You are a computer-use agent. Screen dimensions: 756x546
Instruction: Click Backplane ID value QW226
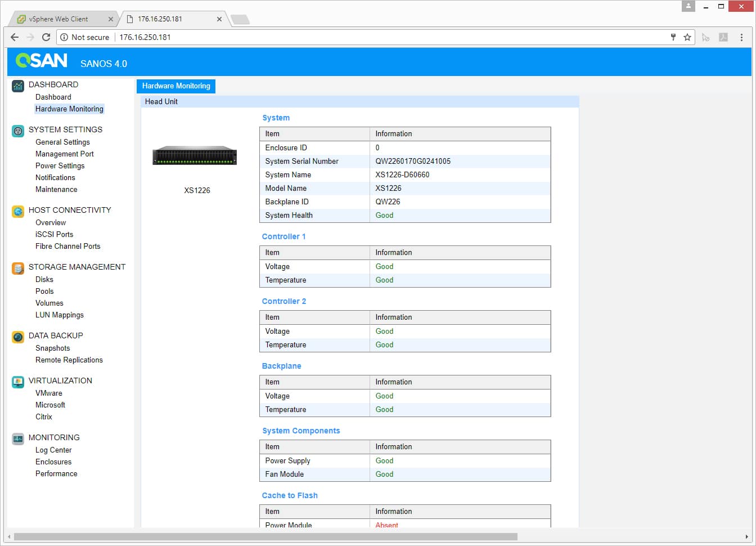(388, 202)
